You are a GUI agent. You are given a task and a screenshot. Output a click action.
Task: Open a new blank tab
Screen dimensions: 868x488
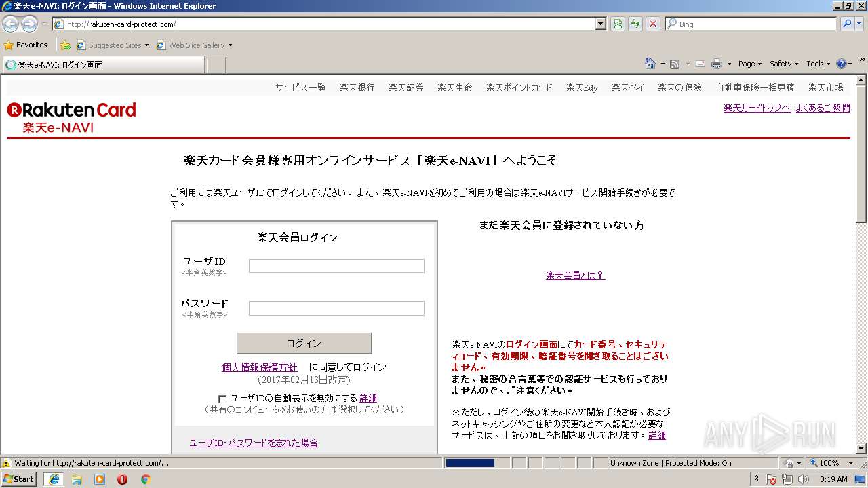(x=216, y=65)
